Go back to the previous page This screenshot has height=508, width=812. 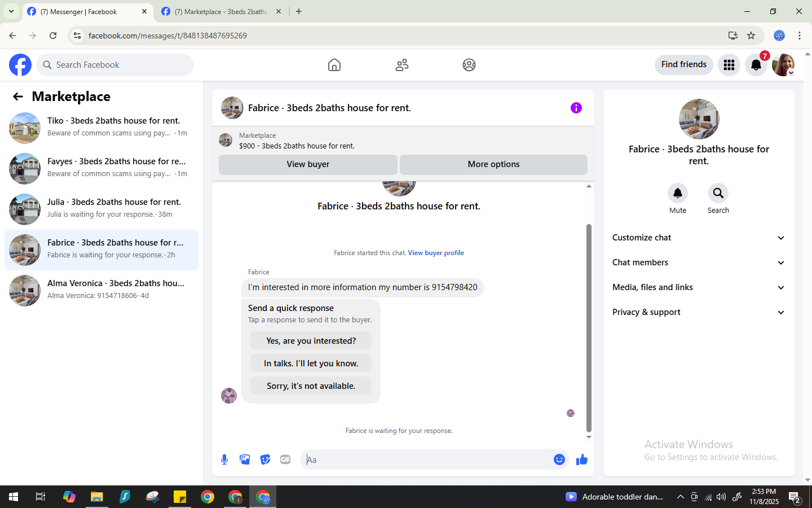click(x=12, y=36)
